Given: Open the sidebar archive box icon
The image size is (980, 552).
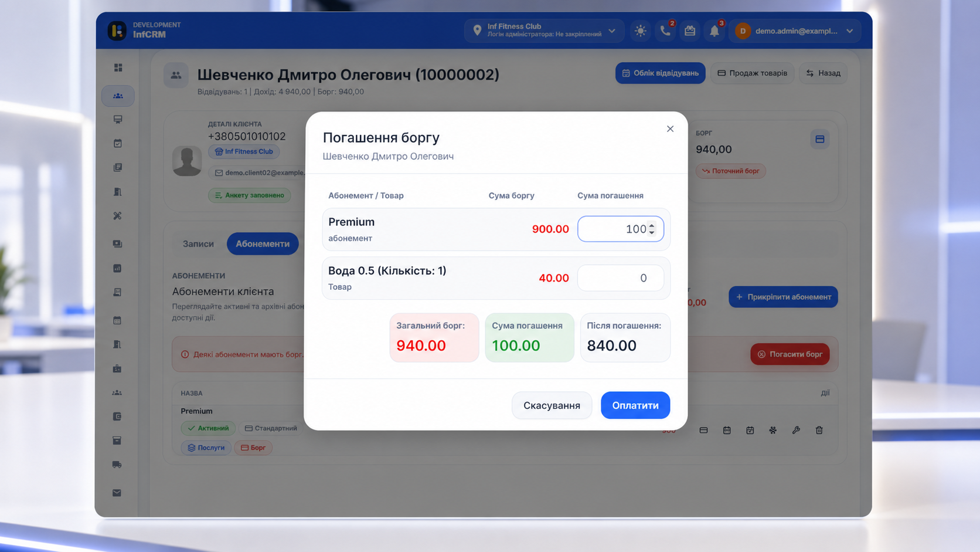Looking at the screenshot, I should point(117,441).
